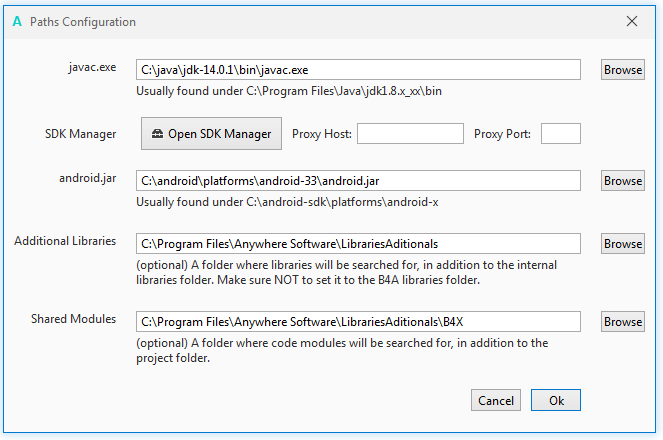663x440 pixels.
Task: Browse for android.jar file
Action: click(622, 181)
